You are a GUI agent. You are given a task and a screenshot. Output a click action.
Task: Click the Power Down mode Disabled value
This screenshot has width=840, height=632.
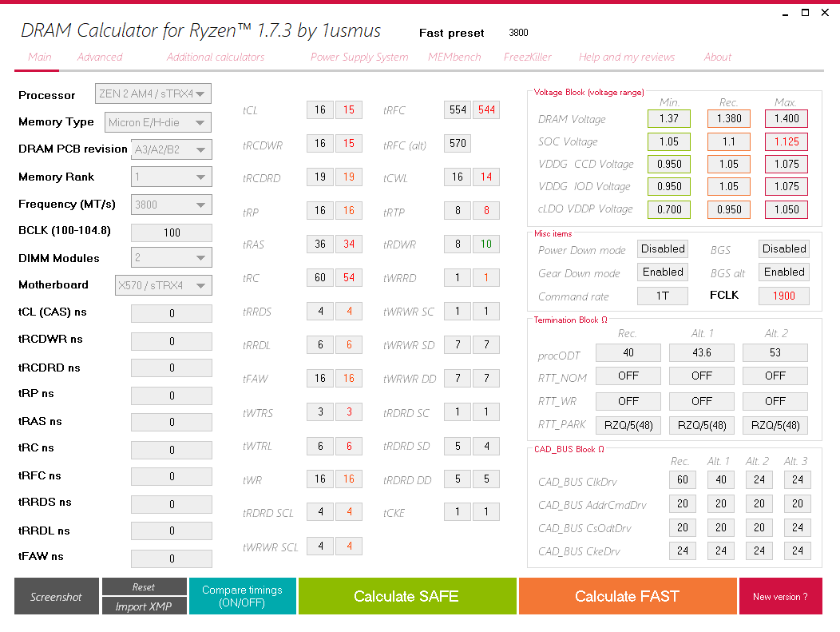(x=663, y=248)
